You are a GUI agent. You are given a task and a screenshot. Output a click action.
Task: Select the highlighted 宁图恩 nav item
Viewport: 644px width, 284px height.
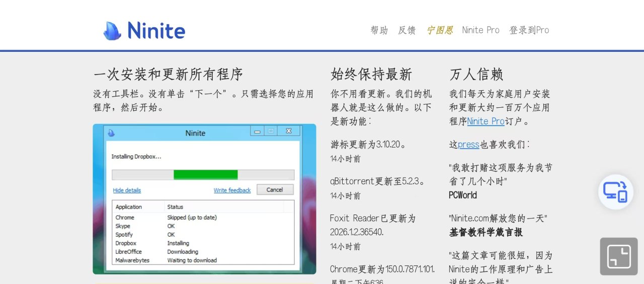439,30
